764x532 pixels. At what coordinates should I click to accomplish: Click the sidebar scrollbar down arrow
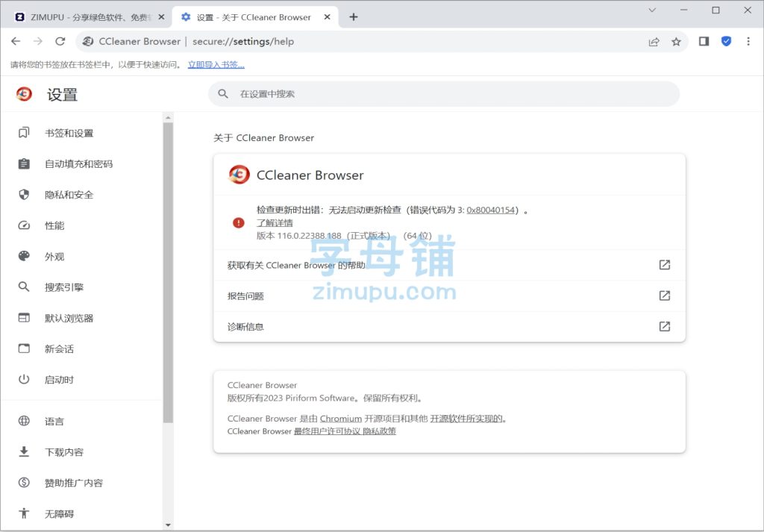168,525
